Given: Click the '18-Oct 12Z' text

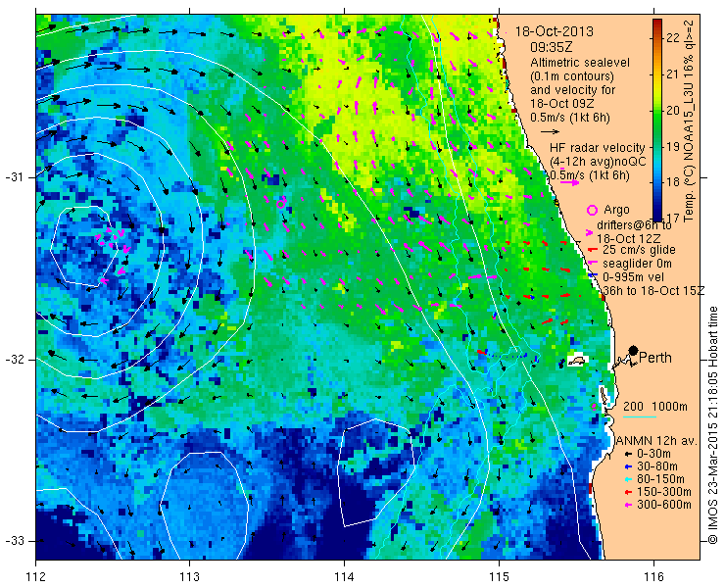Looking at the screenshot, I should (628, 239).
